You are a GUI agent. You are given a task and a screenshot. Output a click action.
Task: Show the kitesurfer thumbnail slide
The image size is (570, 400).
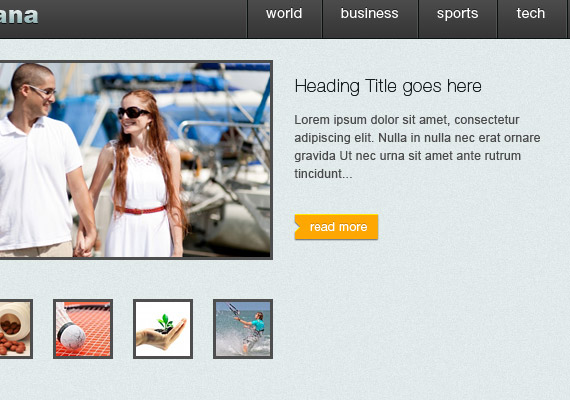243,329
